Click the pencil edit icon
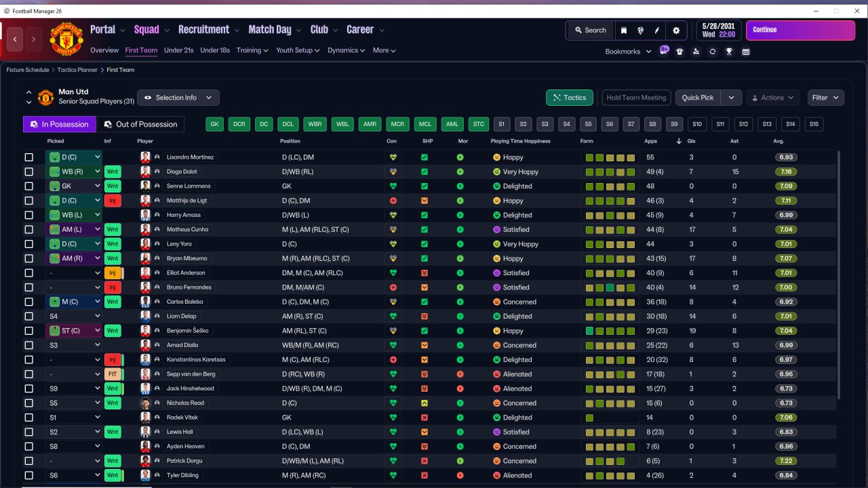Screen dimensions: 868x488 pyautogui.click(x=656, y=30)
